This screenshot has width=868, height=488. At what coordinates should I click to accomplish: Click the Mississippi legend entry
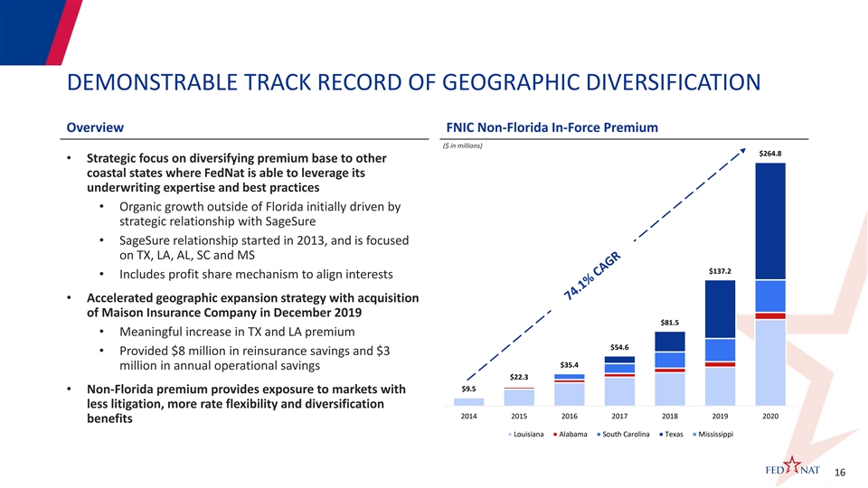(x=713, y=435)
